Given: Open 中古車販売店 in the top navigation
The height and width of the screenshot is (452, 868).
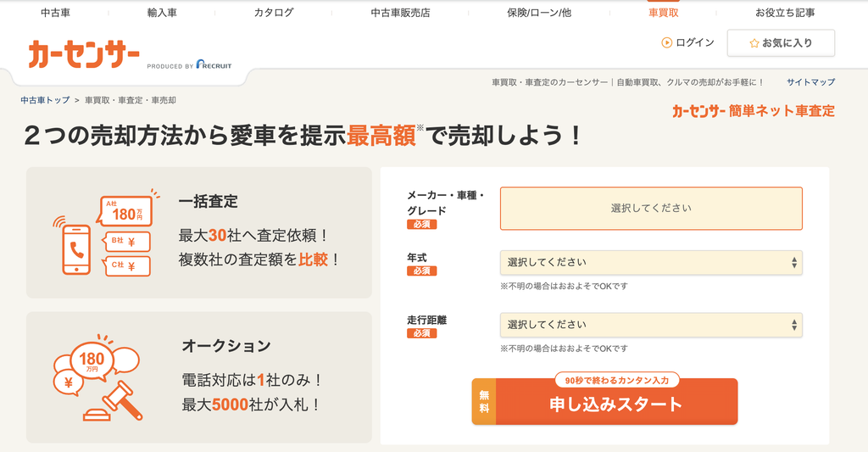Looking at the screenshot, I should (x=400, y=12).
